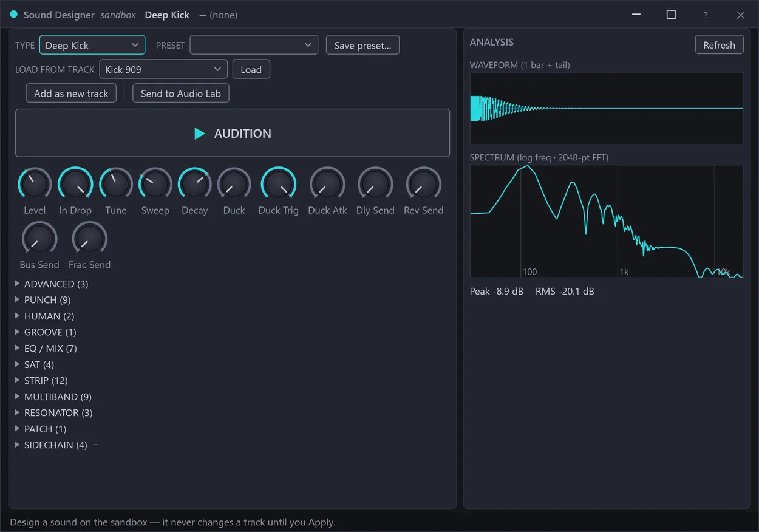Viewport: 759px width, 532px height.
Task: Click Add as new track
Action: tap(71, 94)
